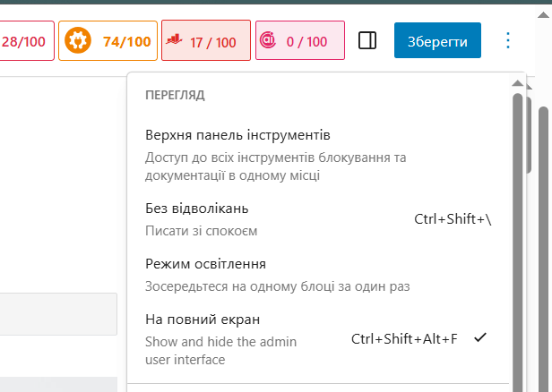Click the partially visible 28/100 score badge
This screenshot has width=552, height=392.
point(26,41)
